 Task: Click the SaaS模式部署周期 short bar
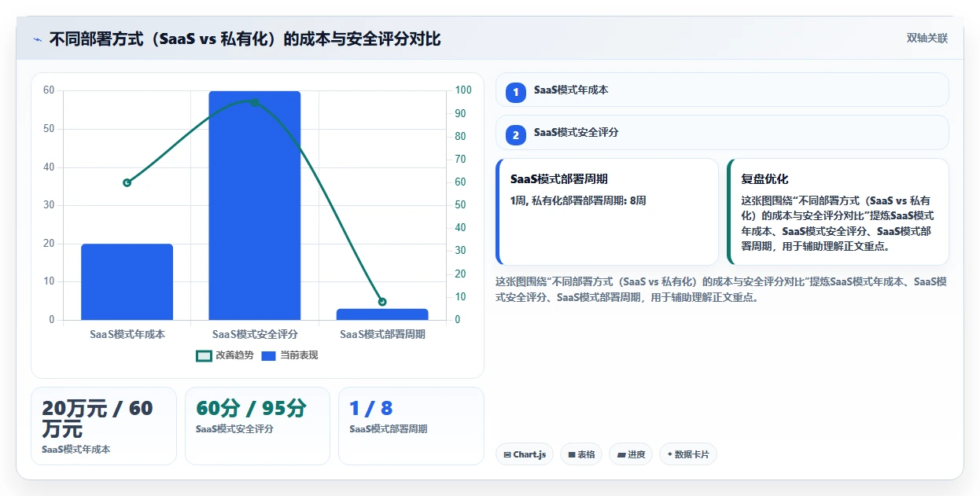coord(382,314)
